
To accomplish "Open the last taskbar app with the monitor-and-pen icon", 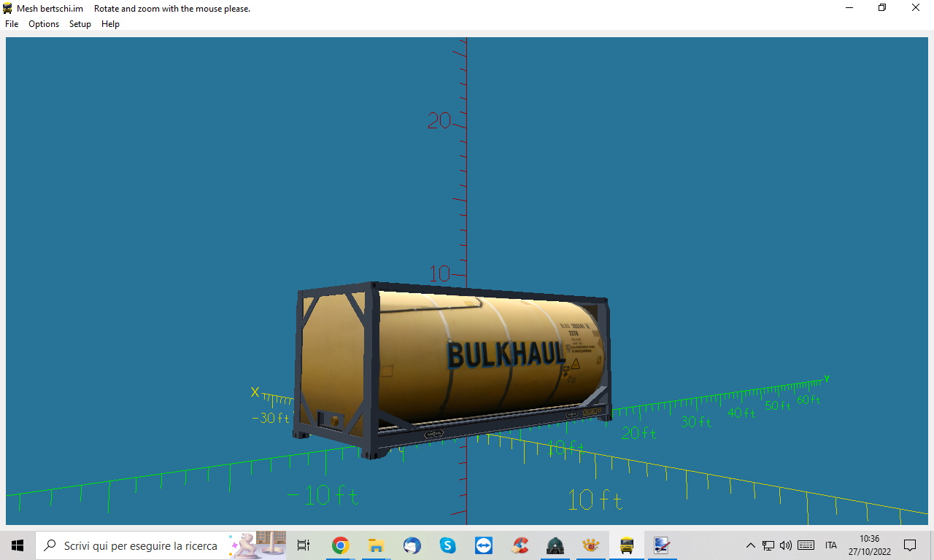I will point(662,545).
